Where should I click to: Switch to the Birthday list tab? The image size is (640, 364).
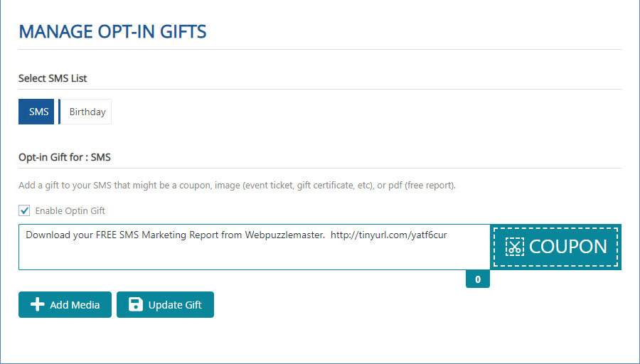pos(85,112)
